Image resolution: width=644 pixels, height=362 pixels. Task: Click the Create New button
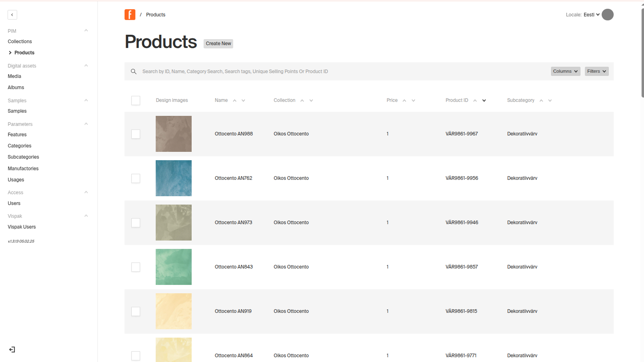pyautogui.click(x=218, y=44)
